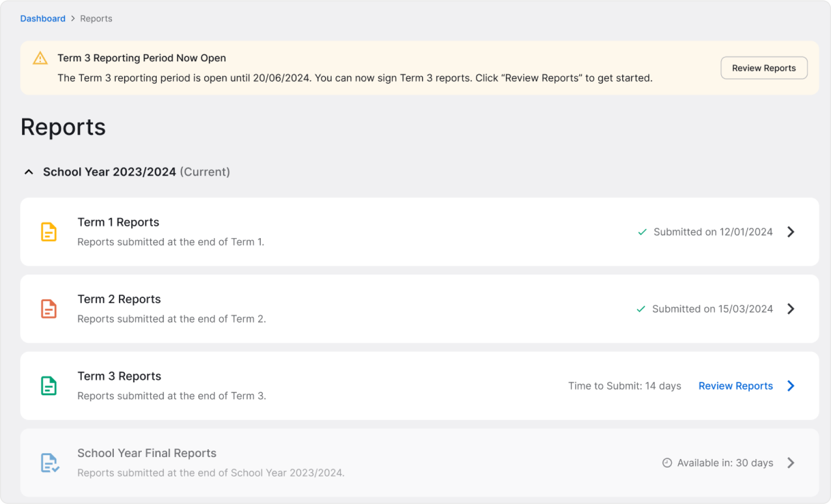Open Term 2 Reports via its right chevron

(791, 309)
